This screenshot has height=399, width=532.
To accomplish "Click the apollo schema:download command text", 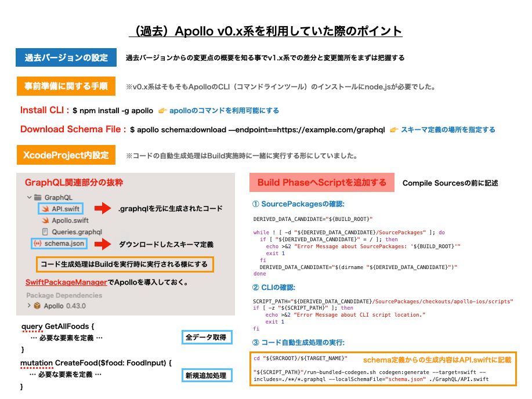I will [258, 129].
